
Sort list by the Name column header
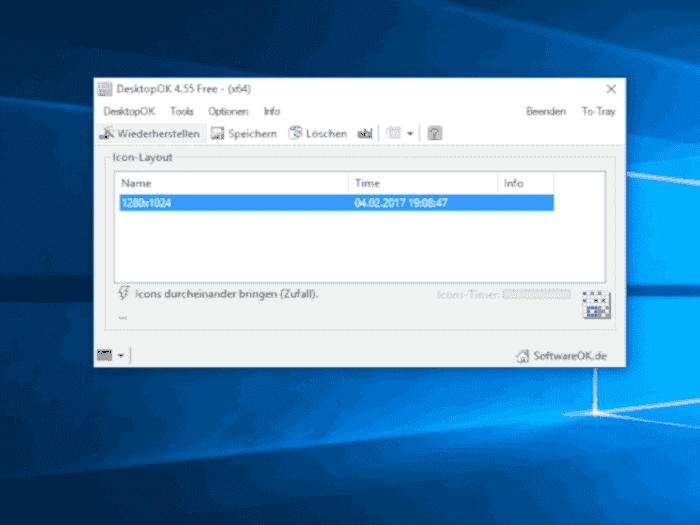(x=232, y=184)
